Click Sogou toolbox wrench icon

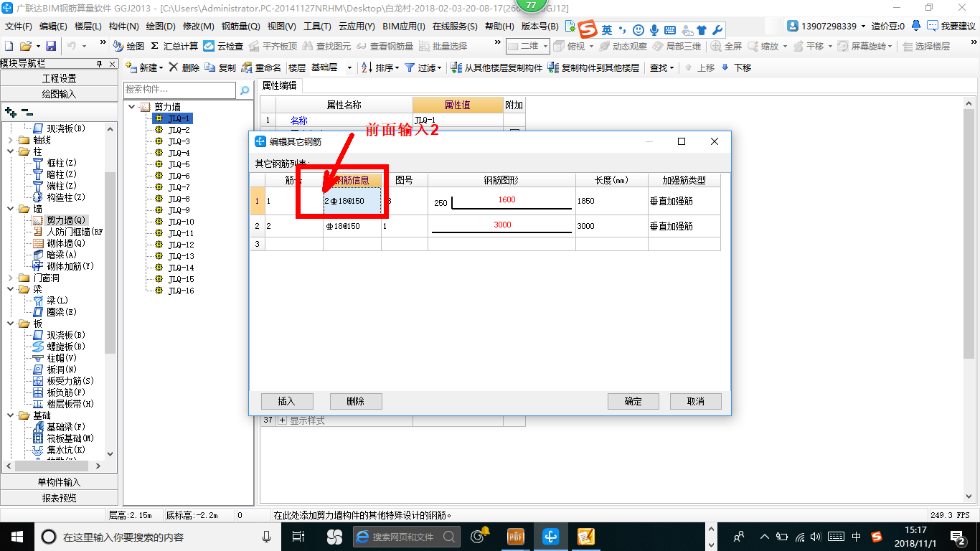pos(716,30)
